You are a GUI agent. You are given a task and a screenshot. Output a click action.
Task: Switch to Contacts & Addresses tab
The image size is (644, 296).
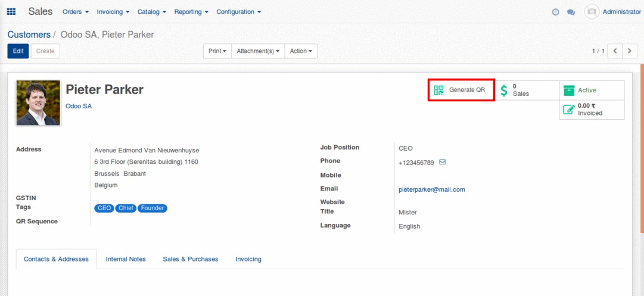pos(56,259)
